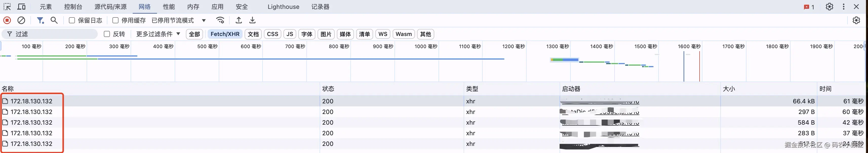Filter requests by 字体
The width and height of the screenshot is (868, 153).
(307, 34)
